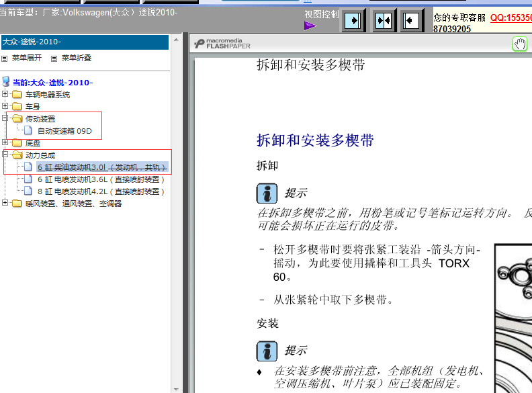532x393 pixels.
Task: Click the 当前:大众-途锐-2010- root node
Action: [x=52, y=83]
